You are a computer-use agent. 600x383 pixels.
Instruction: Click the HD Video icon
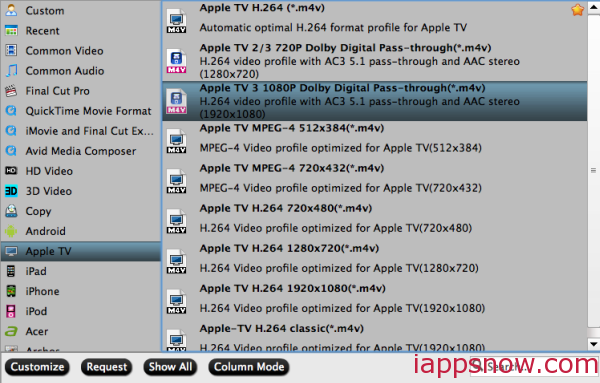coord(11,171)
